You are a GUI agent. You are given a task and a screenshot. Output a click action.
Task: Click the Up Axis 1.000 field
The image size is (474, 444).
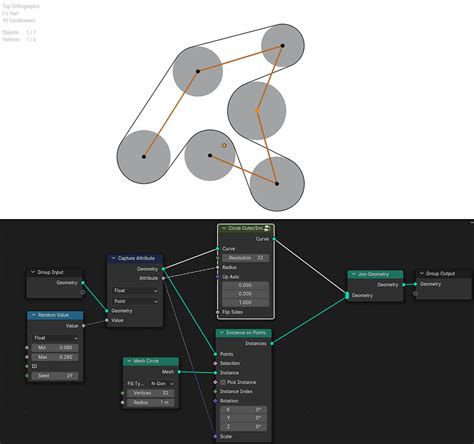246,302
